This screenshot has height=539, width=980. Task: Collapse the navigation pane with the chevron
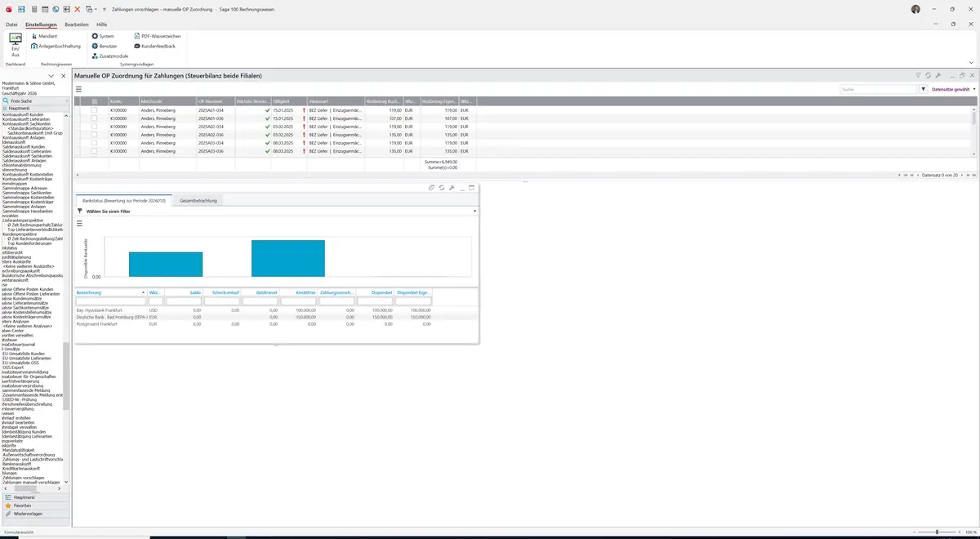[49, 76]
